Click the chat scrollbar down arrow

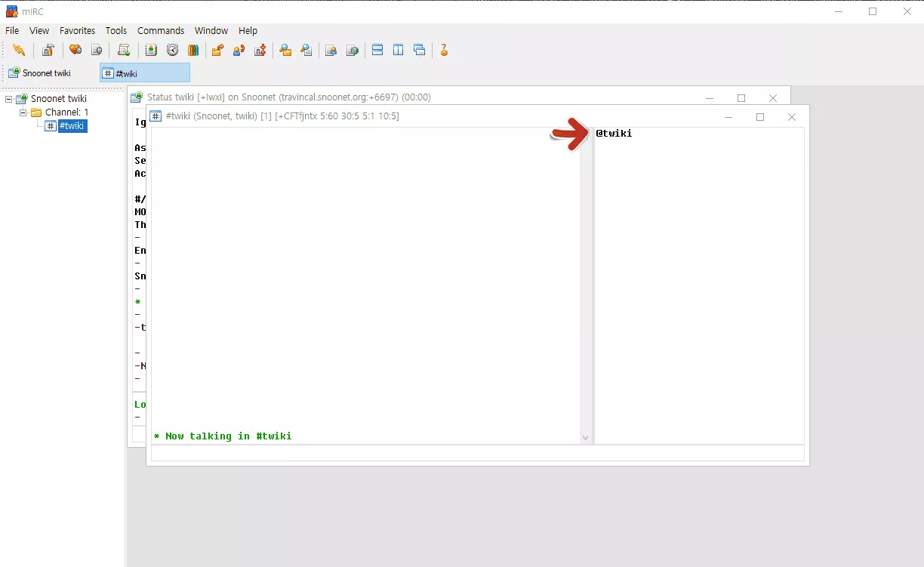point(585,438)
